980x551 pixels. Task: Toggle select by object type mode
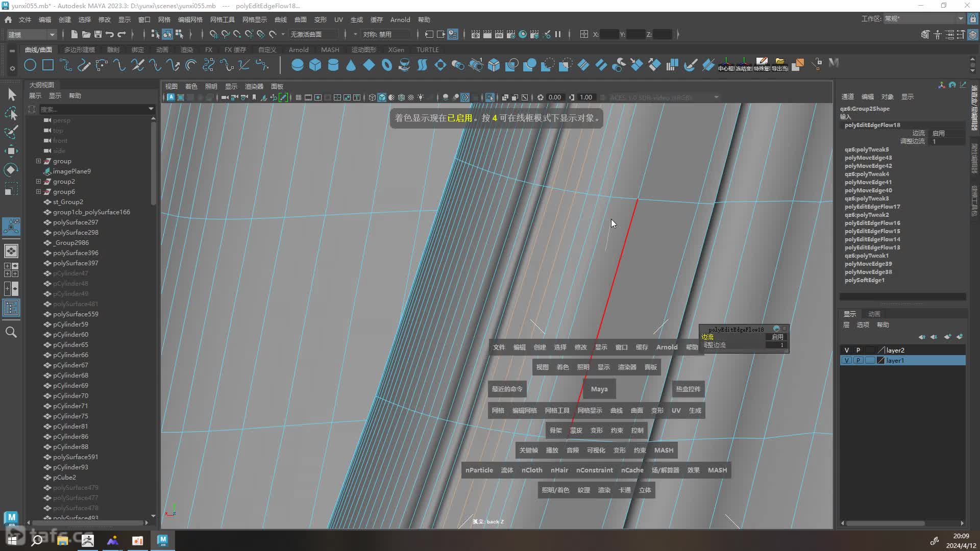[167, 34]
